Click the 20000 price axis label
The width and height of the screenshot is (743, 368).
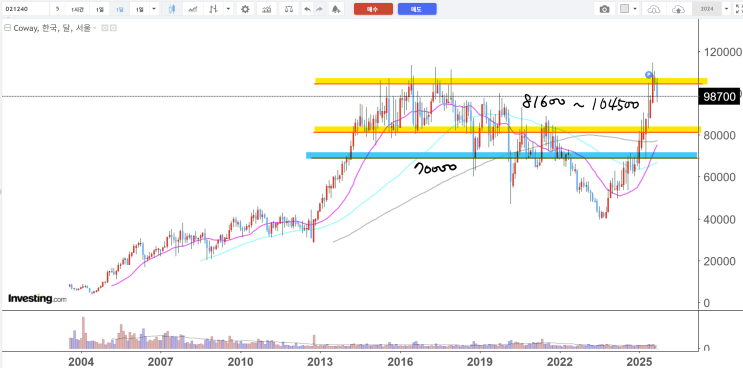click(719, 261)
